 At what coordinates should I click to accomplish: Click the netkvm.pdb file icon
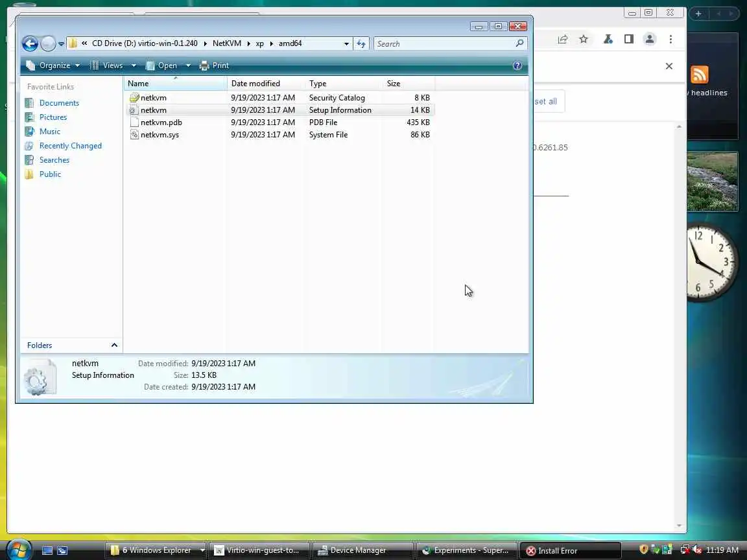134,122
